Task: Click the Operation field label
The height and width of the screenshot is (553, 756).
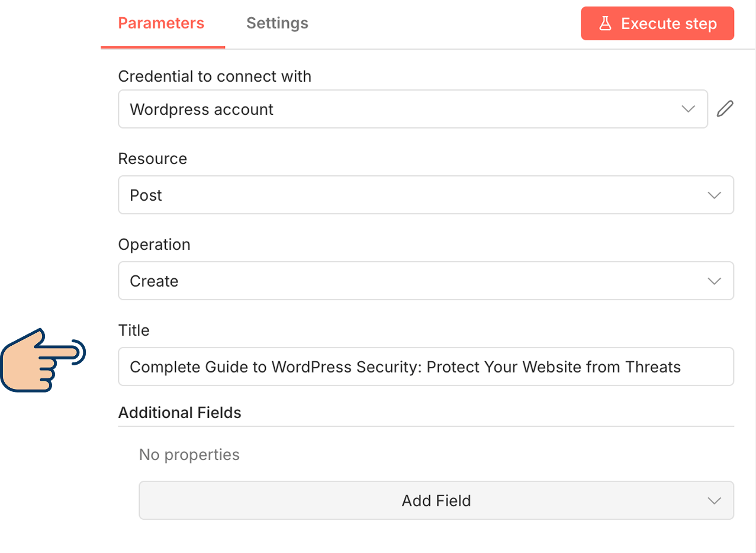Action: click(154, 245)
